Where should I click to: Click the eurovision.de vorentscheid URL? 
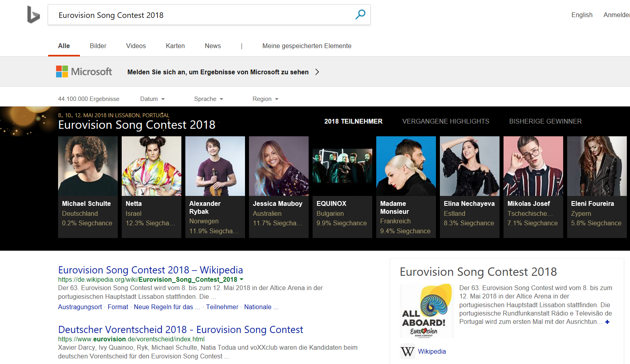pos(131,339)
